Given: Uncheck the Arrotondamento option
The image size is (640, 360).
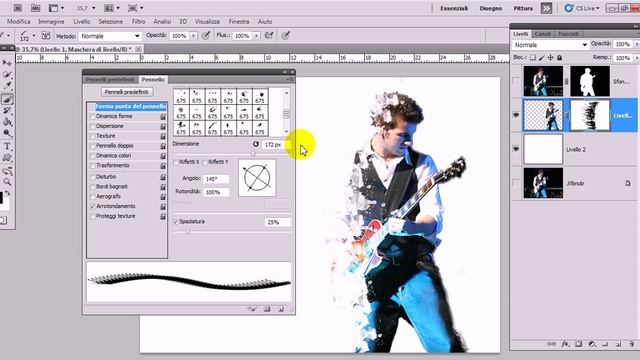Looking at the screenshot, I should pos(92,207).
